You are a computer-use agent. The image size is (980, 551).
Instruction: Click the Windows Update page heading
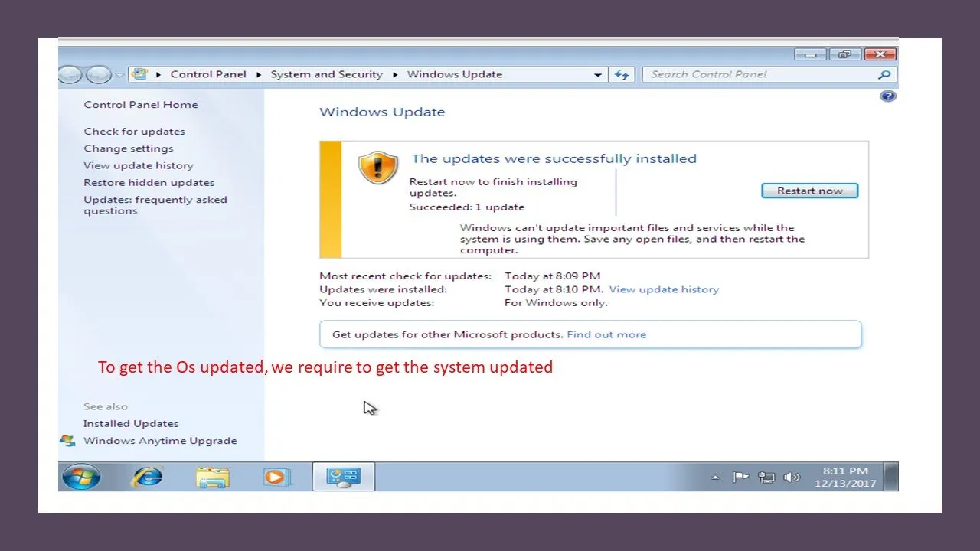pos(382,112)
